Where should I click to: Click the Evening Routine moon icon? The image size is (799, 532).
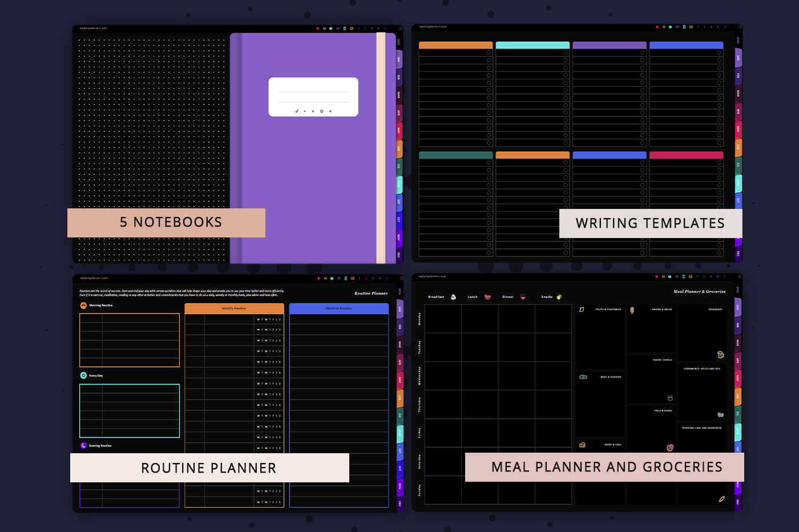[x=83, y=446]
